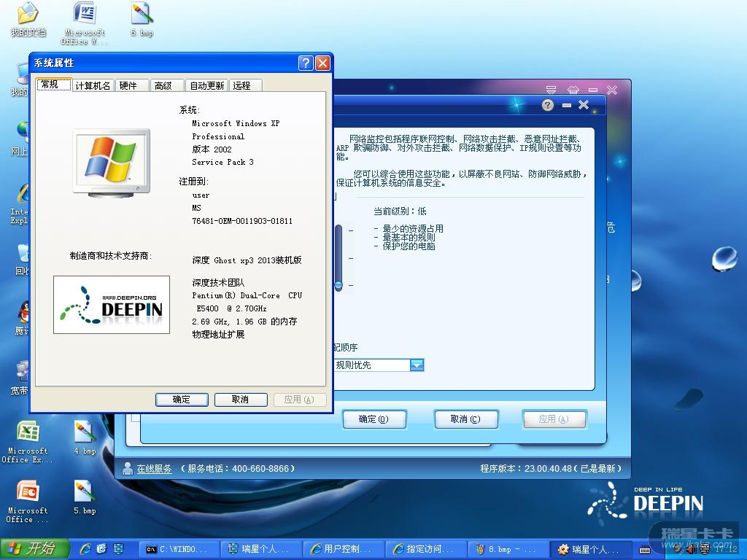Click the product ID 76481-OEM-0011903-01811 text
The image size is (747, 560).
click(x=242, y=221)
